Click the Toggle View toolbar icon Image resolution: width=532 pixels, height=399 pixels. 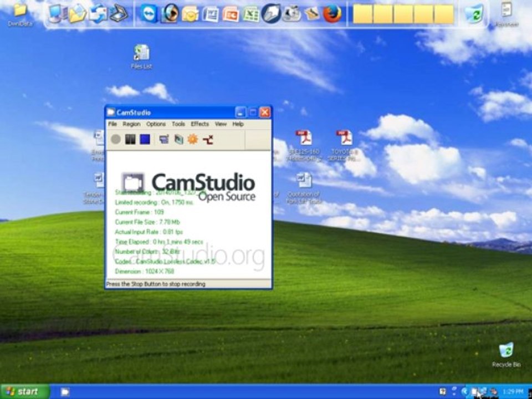[164, 139]
